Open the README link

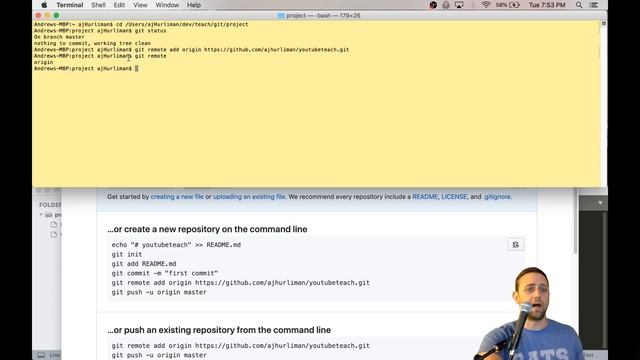(425, 197)
